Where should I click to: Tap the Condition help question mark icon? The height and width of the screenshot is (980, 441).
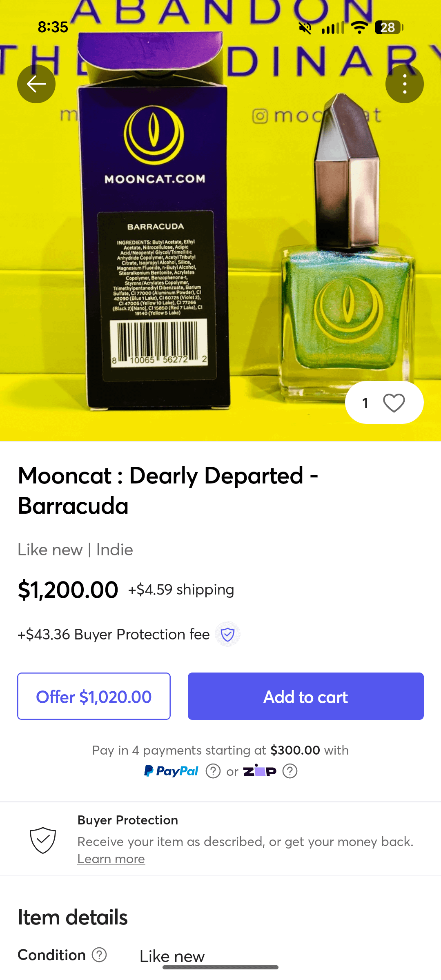tap(99, 955)
